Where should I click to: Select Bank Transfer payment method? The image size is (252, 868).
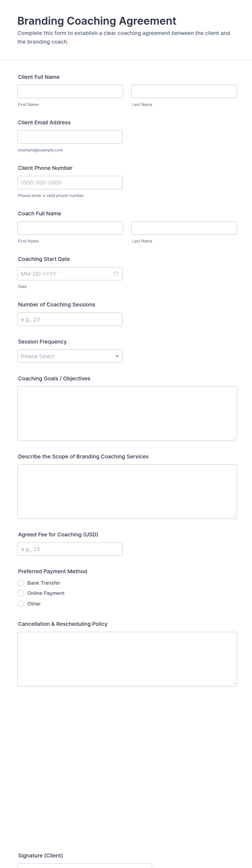tap(21, 583)
